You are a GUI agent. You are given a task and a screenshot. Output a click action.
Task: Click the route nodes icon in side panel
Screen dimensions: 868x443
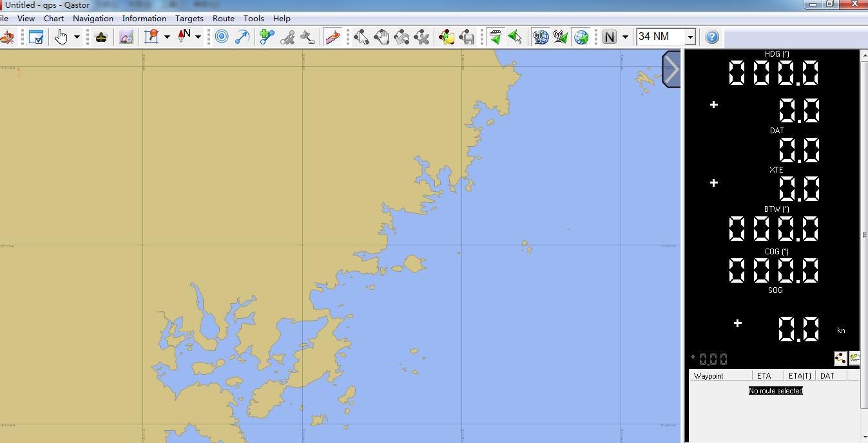pos(840,358)
